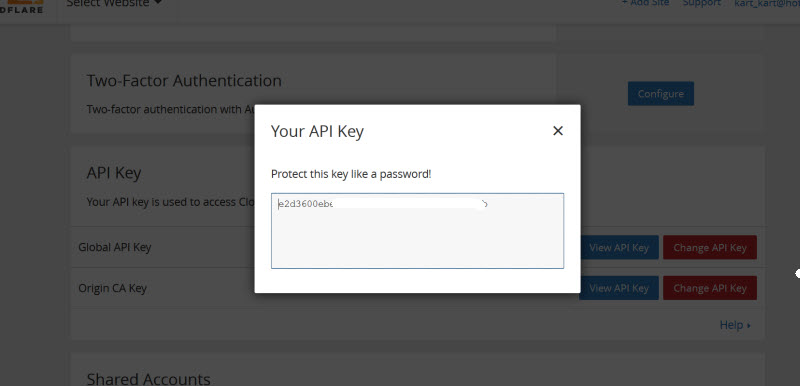
Task: Click Configure for Two-Factor Authentication
Action: [661, 94]
